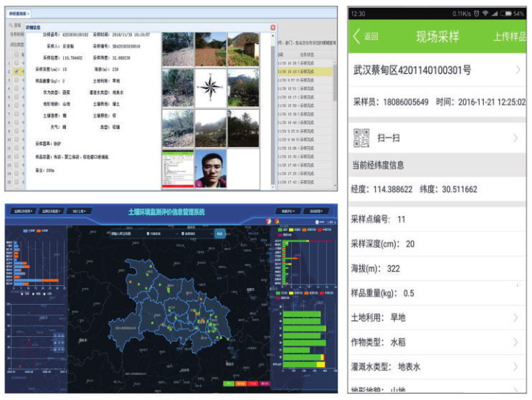Click the red-white alert badge icon on the dashboard
532x400 pixels.
(x=268, y=222)
